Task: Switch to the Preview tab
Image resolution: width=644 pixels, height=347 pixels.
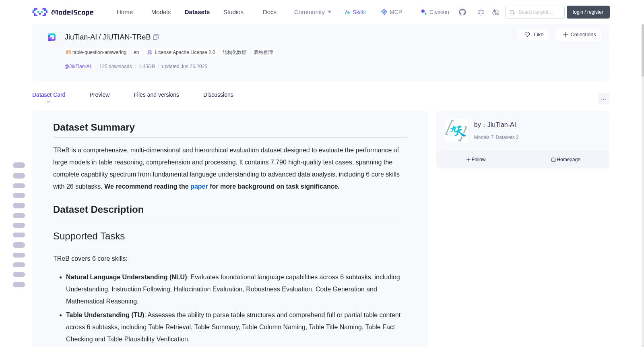Action: pyautogui.click(x=99, y=95)
